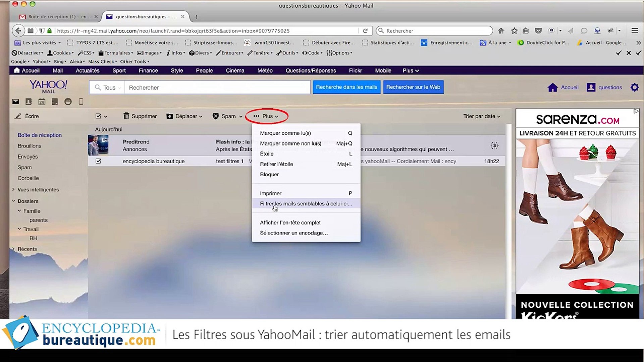The height and width of the screenshot is (362, 644).
Task: Uncheck the encyclopedia bureautique message checkbox
Action: point(98,161)
